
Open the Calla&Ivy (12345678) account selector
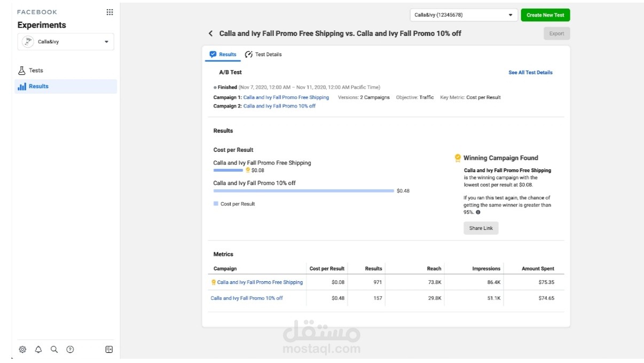[x=464, y=15]
